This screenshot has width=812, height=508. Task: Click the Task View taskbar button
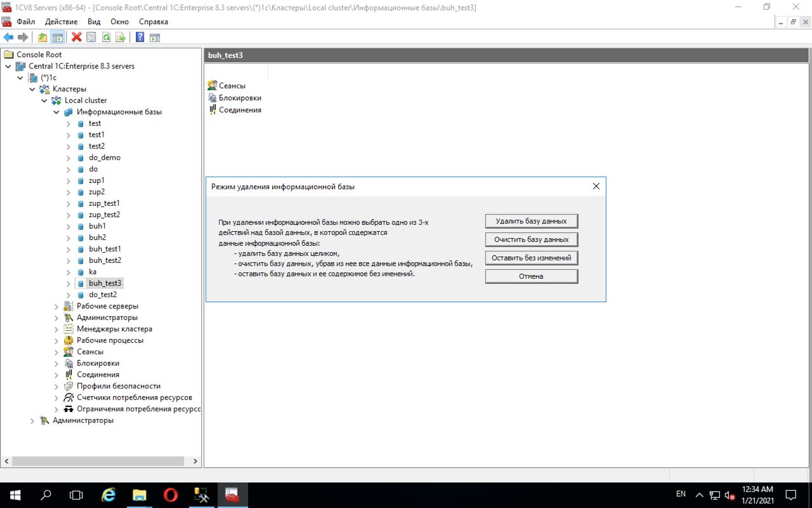click(76, 495)
